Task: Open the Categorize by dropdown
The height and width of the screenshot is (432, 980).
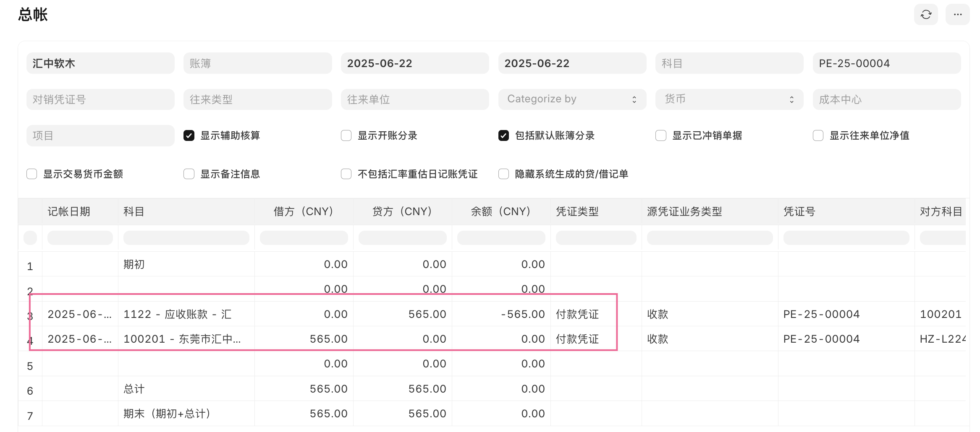Action: (571, 99)
